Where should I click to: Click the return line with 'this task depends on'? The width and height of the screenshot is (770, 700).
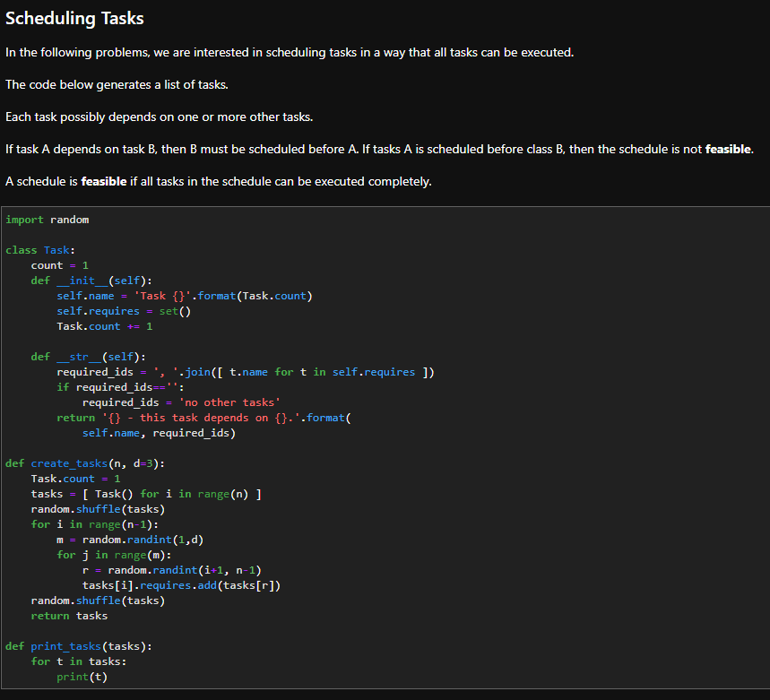tap(203, 418)
